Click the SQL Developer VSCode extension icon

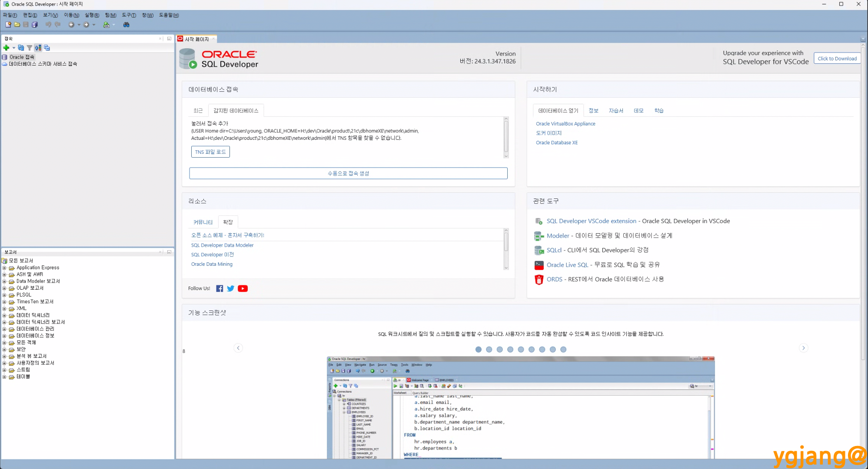[539, 221]
